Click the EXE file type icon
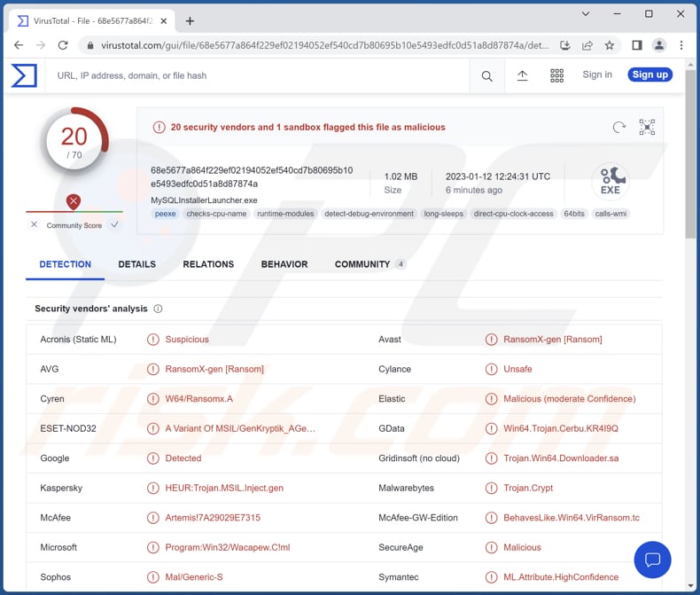 pos(611,181)
